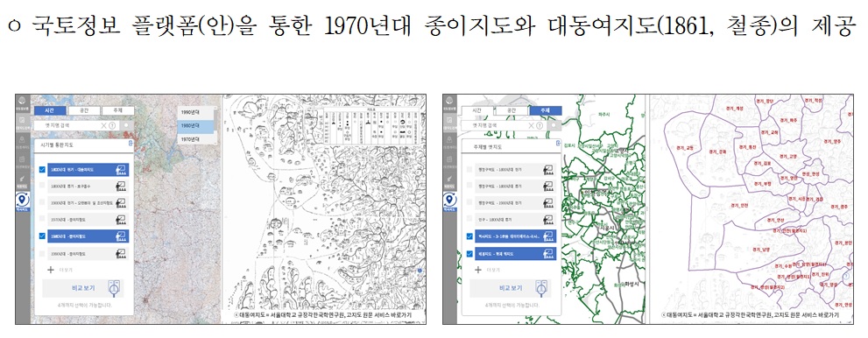Click 비교보기 button in left screenshot
Image resolution: width=868 pixels, height=338 pixels.
pos(83,288)
